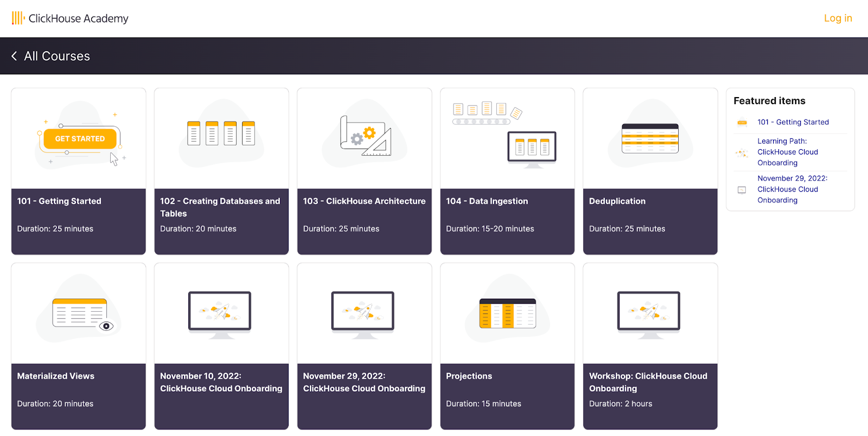868x436 pixels.
Task: Click the striped table Deduplication icon
Action: coord(650,138)
